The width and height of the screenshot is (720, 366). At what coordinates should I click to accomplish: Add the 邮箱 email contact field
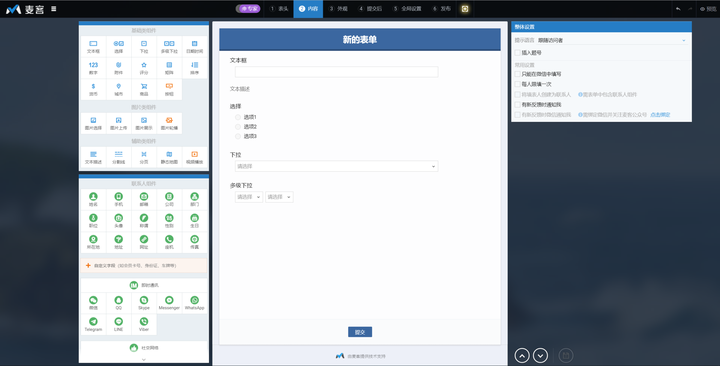144,199
